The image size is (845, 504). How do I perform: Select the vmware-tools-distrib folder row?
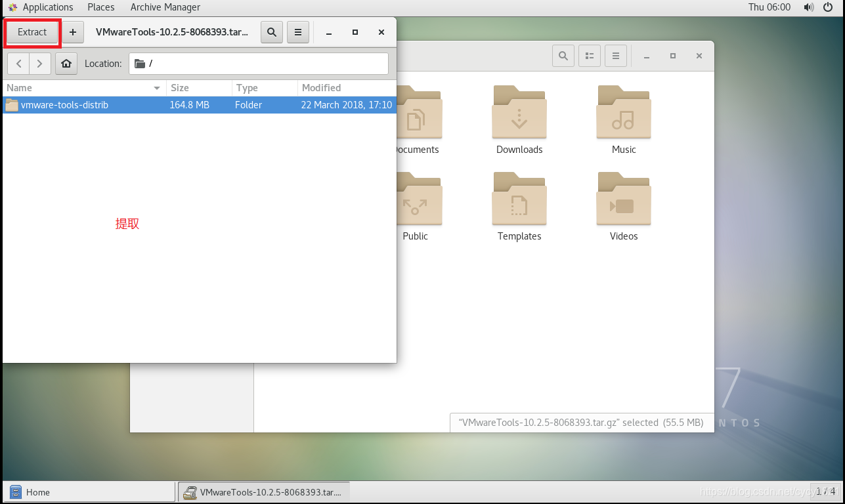click(x=200, y=105)
